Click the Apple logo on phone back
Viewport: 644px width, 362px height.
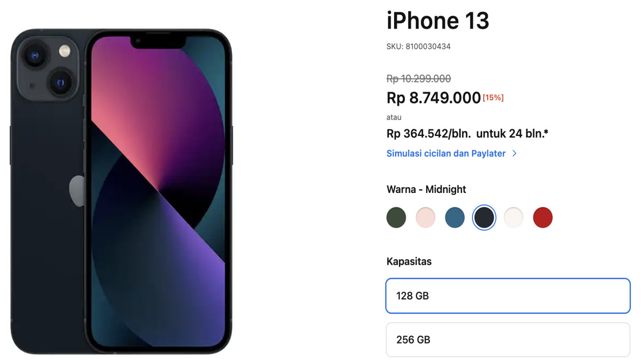point(77,191)
